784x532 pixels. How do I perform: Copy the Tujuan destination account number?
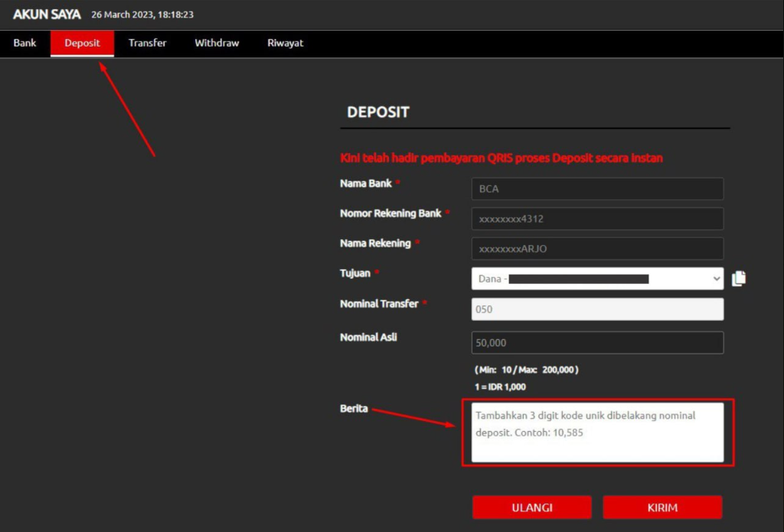[x=738, y=279]
